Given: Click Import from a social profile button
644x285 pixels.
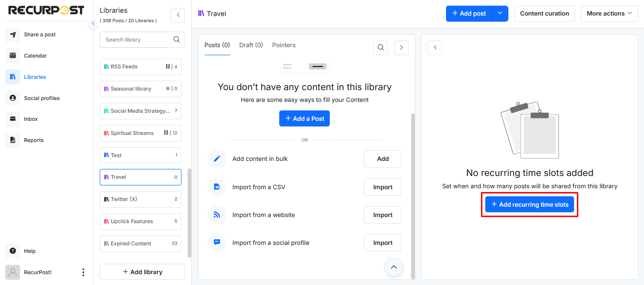Looking at the screenshot, I should tap(383, 243).
